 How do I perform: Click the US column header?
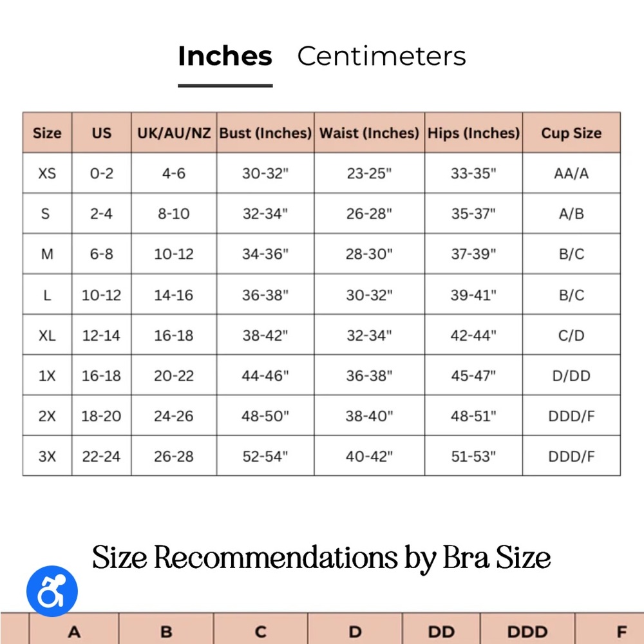(x=101, y=133)
